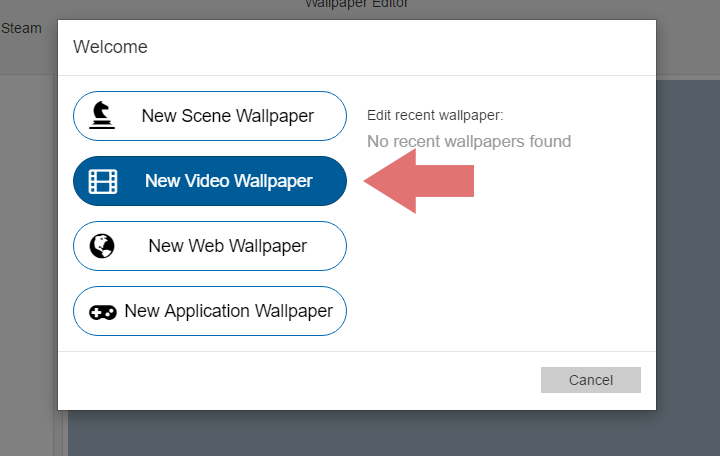Click the film strip video icon
The width and height of the screenshot is (720, 456).
point(103,181)
